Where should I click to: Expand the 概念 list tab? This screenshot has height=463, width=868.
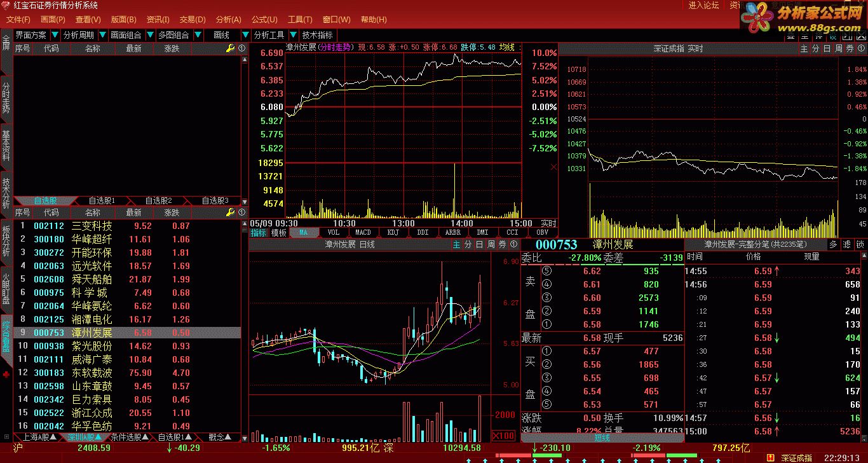coord(219,437)
